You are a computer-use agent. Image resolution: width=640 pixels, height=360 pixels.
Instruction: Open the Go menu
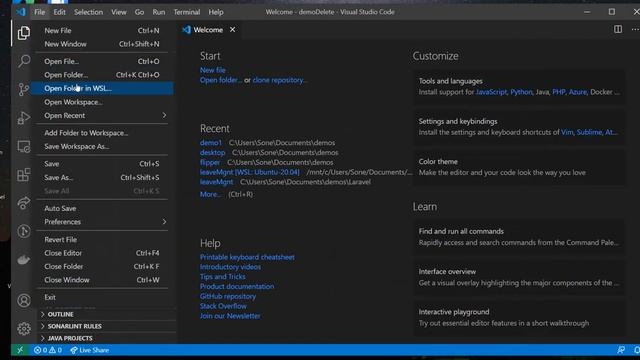pos(139,12)
